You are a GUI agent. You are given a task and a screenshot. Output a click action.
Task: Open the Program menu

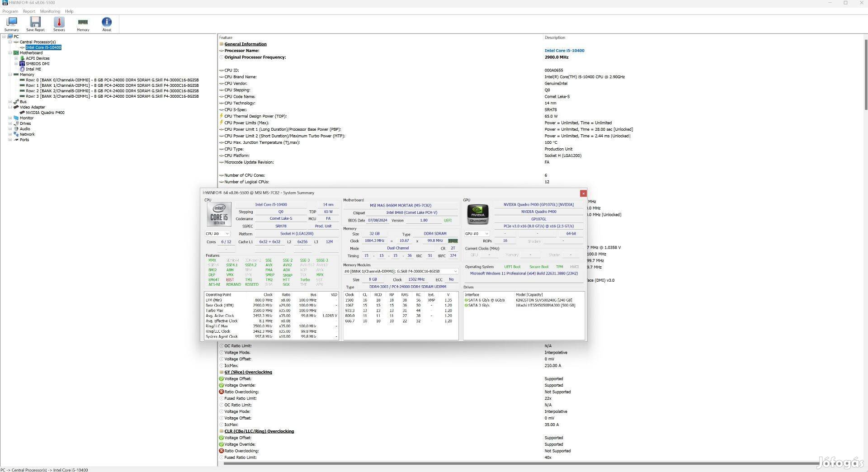pos(10,11)
